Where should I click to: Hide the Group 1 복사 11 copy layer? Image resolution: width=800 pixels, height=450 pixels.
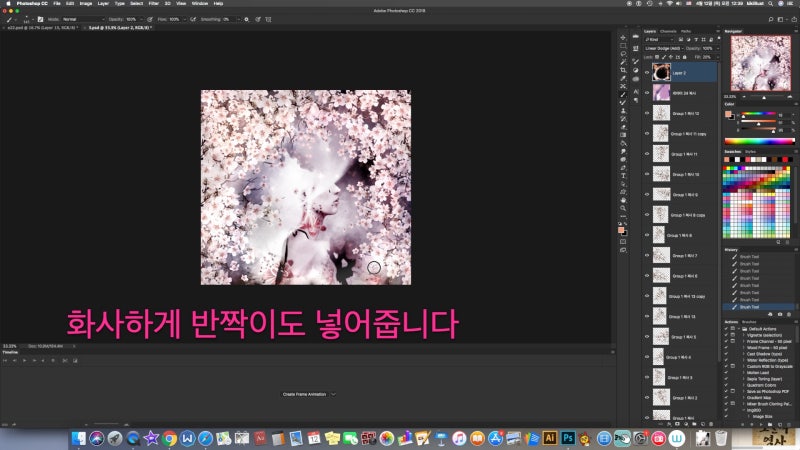tap(647, 134)
